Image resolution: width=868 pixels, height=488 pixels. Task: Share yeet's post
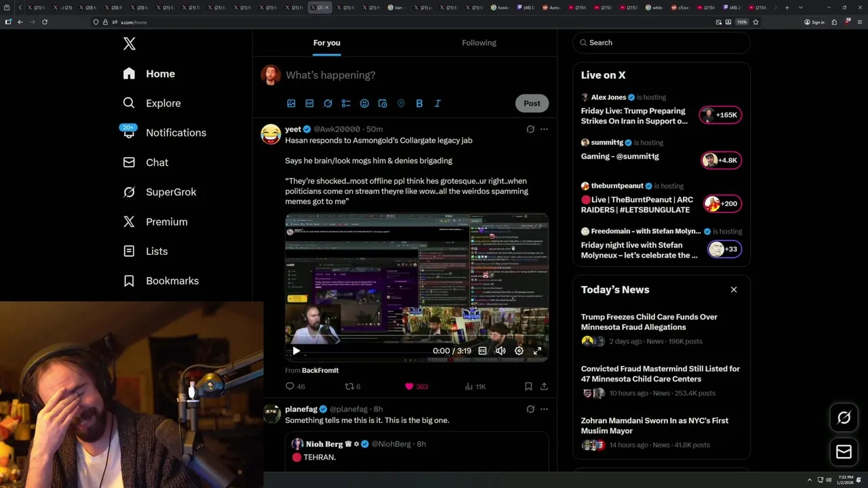[544, 386]
